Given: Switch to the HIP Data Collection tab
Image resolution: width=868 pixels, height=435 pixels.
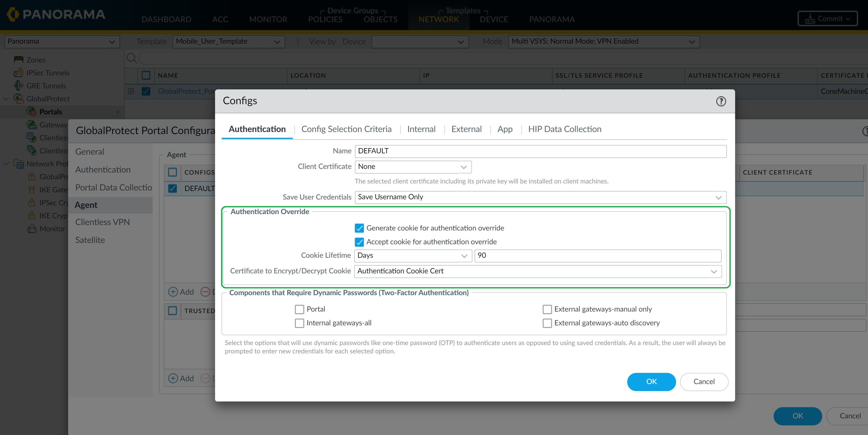Looking at the screenshot, I should [x=565, y=129].
